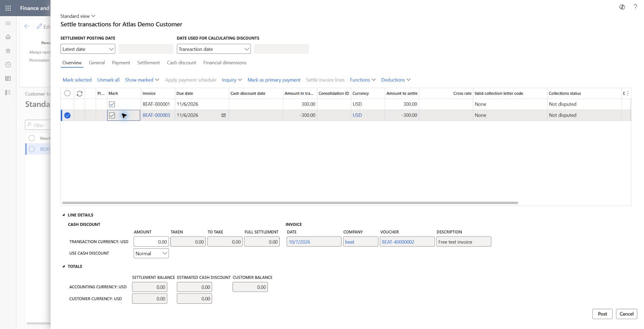Image resolution: width=644 pixels, height=329 pixels.
Task: Toggle Mark checkbox for BEAT-000001
Action: click(x=112, y=104)
